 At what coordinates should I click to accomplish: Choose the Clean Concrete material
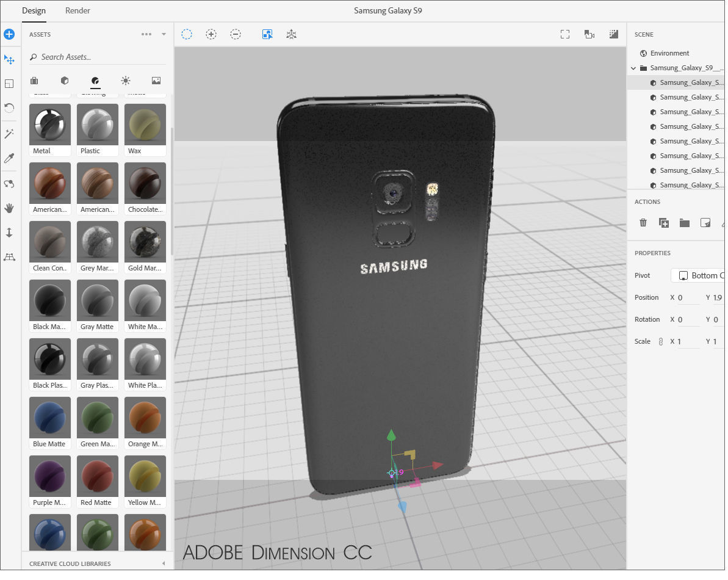pyautogui.click(x=49, y=247)
